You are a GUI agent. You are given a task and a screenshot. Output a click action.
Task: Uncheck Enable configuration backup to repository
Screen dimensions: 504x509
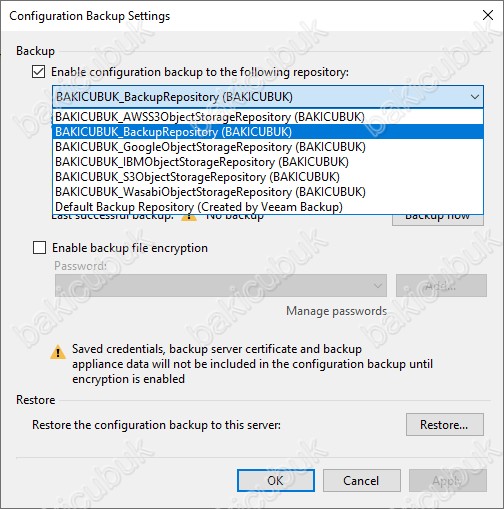pyautogui.click(x=39, y=72)
